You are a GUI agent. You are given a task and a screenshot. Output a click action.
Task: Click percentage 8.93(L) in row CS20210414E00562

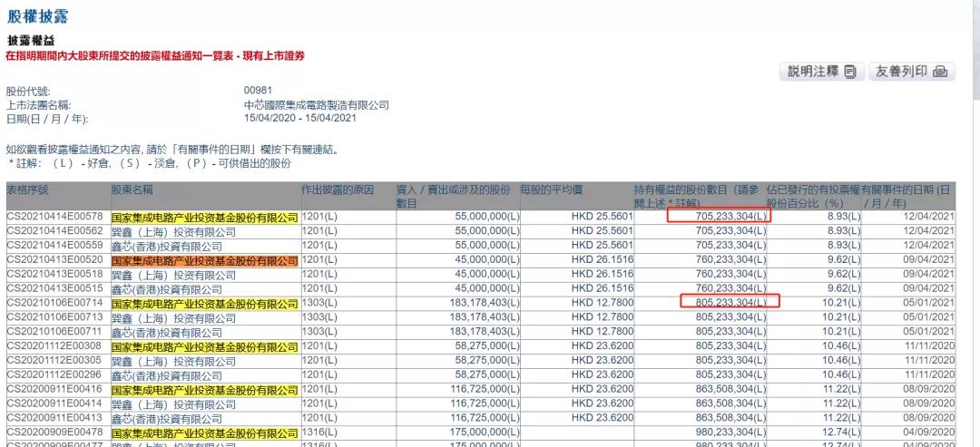pyautogui.click(x=844, y=231)
